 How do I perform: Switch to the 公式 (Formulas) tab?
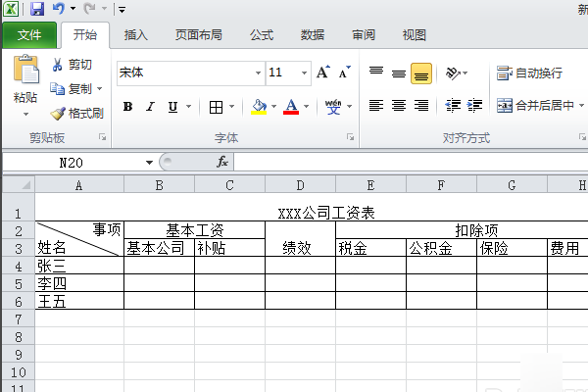tap(262, 35)
